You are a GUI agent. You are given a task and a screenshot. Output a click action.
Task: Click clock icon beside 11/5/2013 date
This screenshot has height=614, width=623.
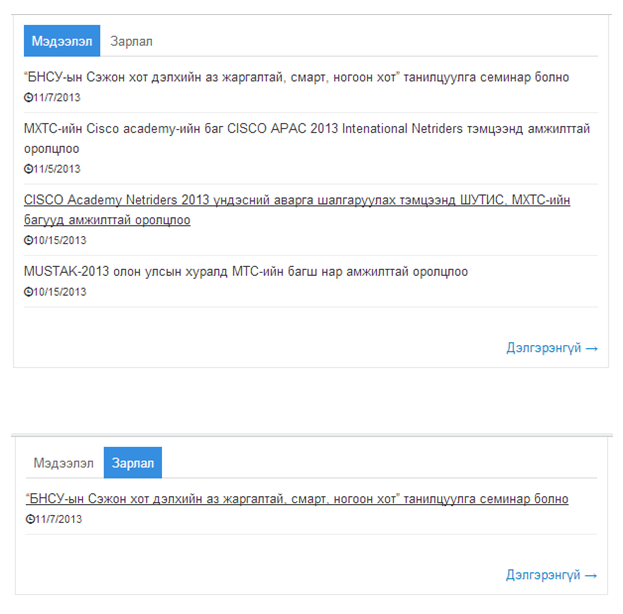pos(28,169)
